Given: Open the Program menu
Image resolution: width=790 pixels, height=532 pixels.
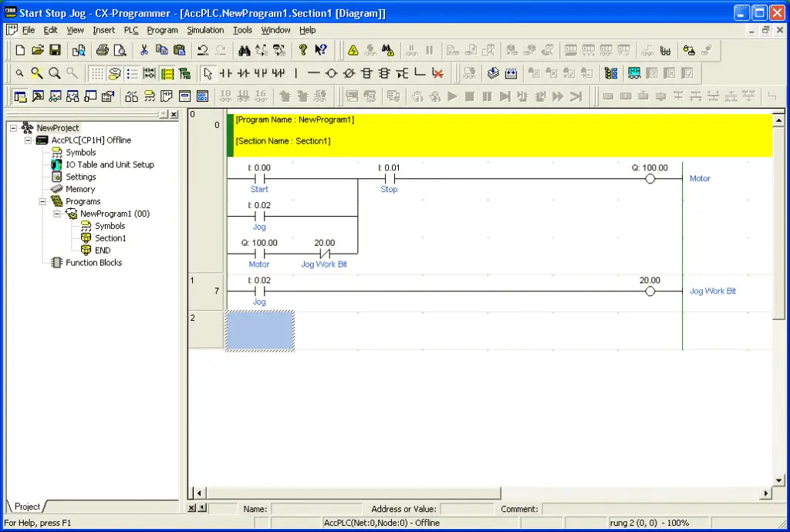Looking at the screenshot, I should (x=162, y=30).
